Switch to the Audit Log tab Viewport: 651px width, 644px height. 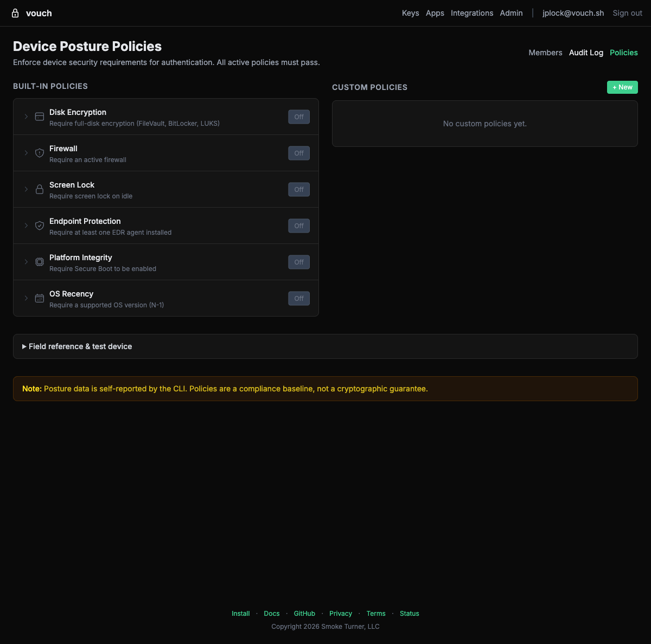point(586,53)
